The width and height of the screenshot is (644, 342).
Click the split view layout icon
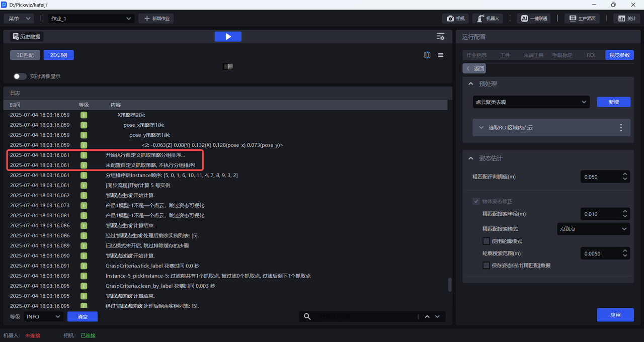click(427, 55)
